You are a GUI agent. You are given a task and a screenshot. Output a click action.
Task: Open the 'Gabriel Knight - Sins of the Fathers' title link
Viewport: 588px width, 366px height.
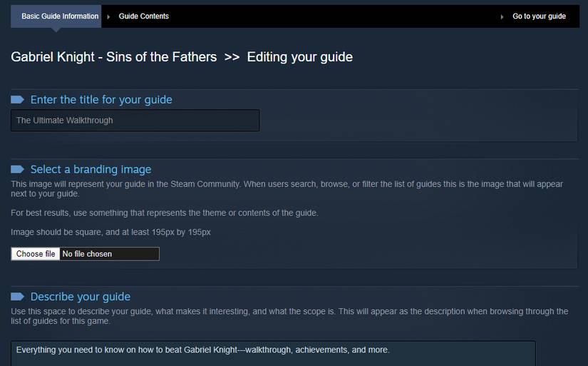(x=113, y=57)
